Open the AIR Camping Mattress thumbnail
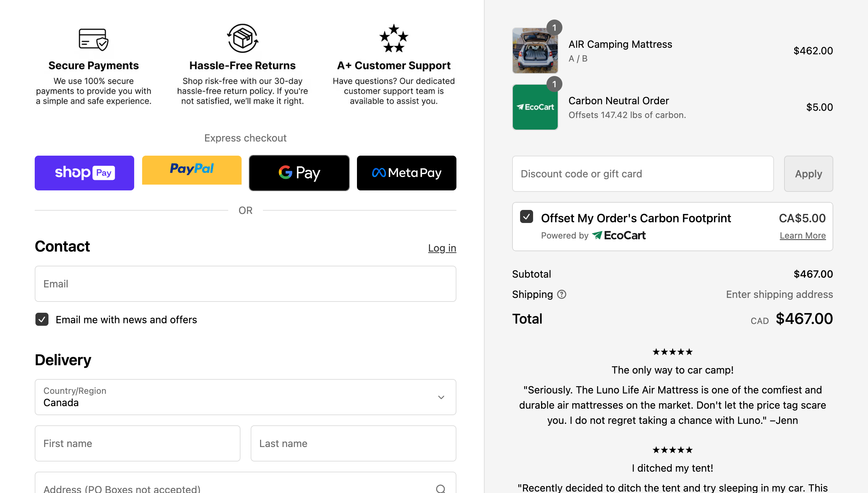The image size is (868, 493). point(535,51)
